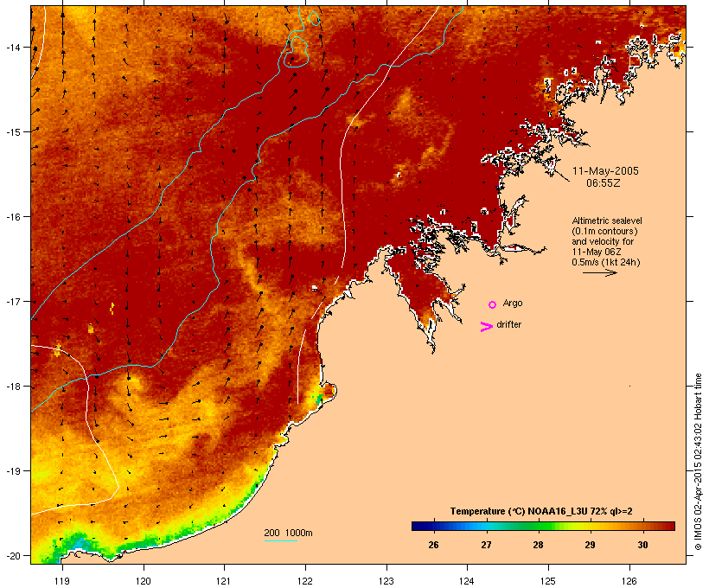Click longitude axis label 121

pos(224,581)
